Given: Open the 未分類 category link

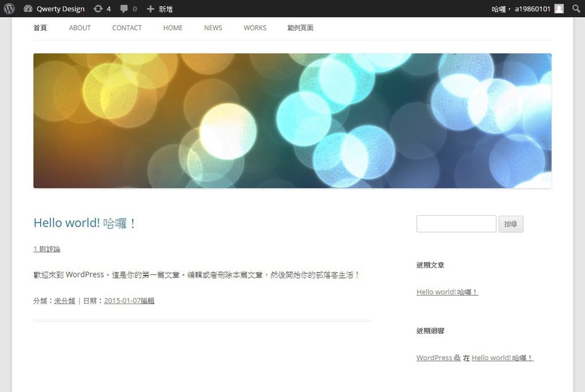Looking at the screenshot, I should 65,301.
